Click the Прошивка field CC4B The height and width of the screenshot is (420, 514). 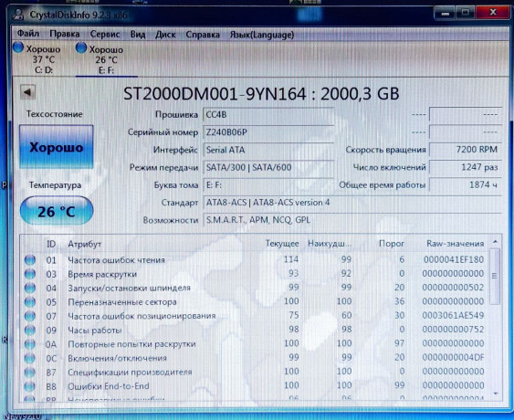(x=268, y=115)
